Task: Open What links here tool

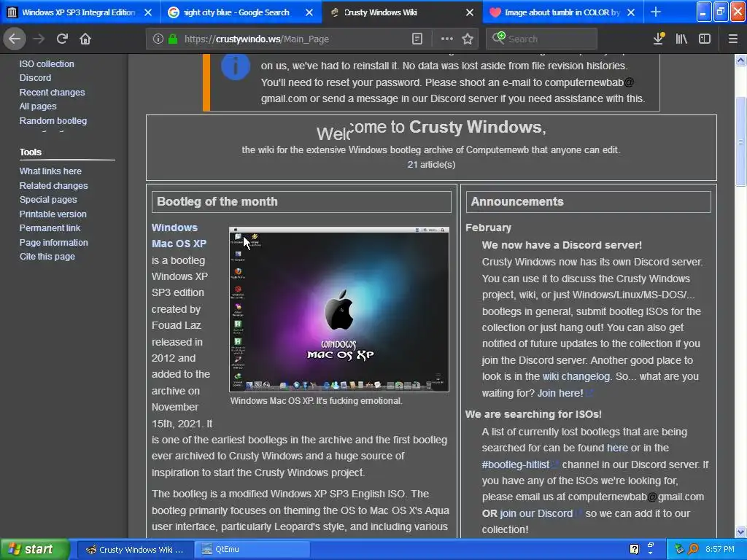Action: [50, 171]
